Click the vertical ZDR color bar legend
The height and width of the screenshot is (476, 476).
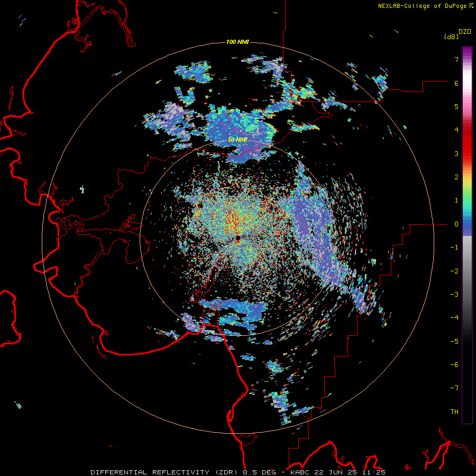pos(467,235)
